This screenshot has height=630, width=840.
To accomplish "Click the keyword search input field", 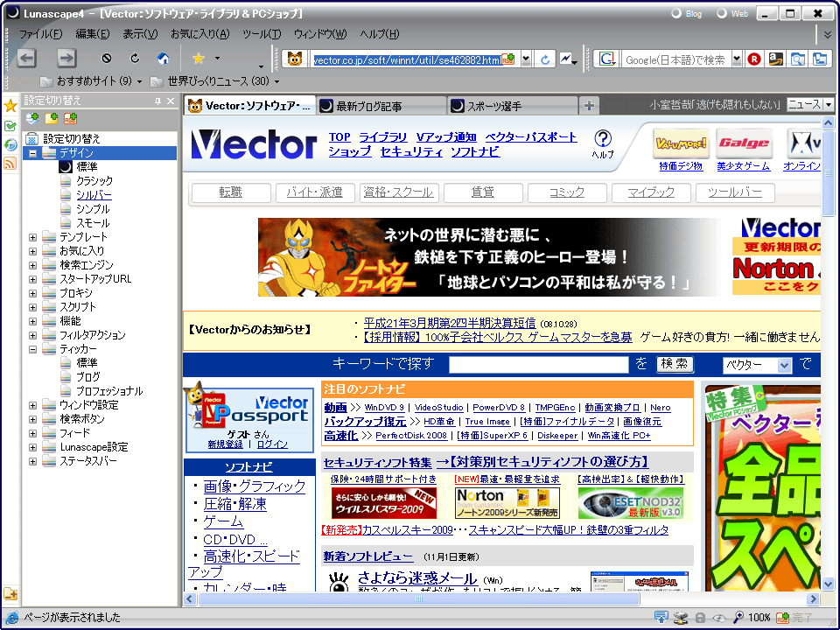I will (x=538, y=365).
